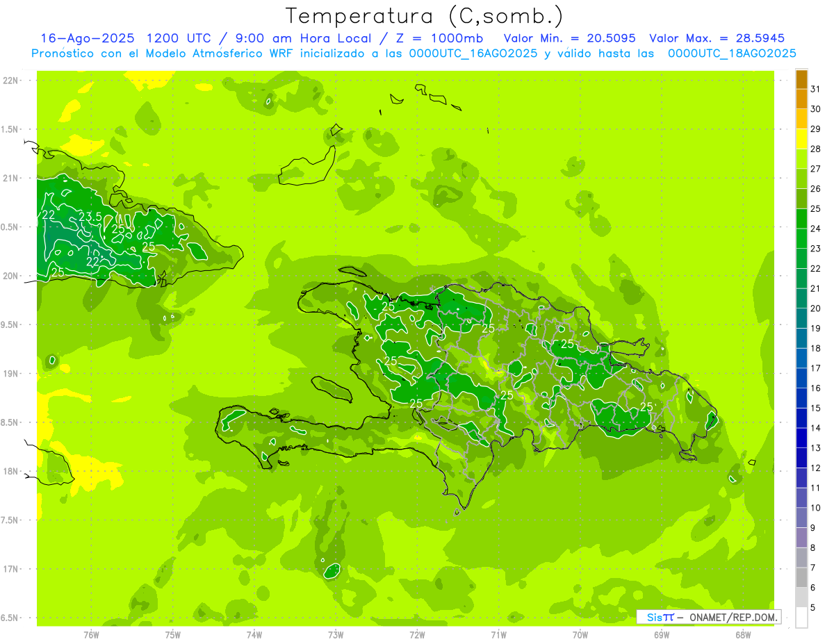Click the '71W' longitude axis label

tap(498, 634)
